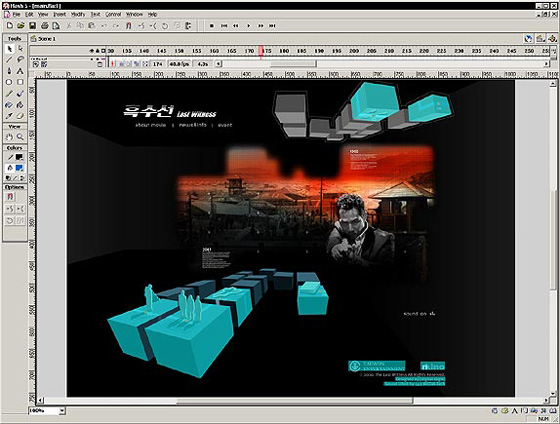The width and height of the screenshot is (560, 424).
Task: Select the Lasso tool
Action: (x=20, y=60)
